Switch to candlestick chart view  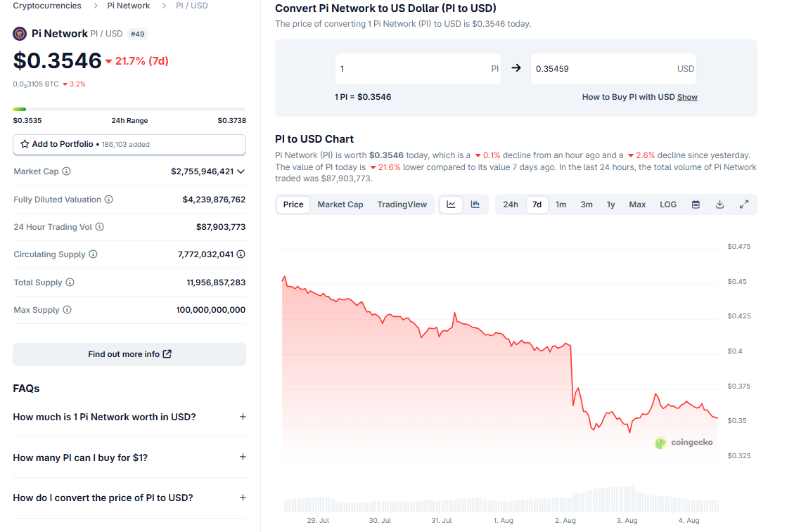[475, 205]
